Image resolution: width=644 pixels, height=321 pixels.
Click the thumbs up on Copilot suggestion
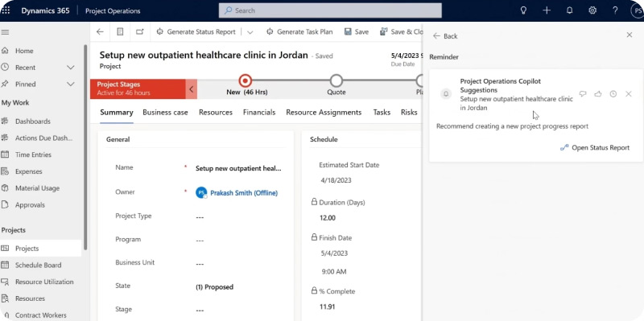pyautogui.click(x=597, y=94)
